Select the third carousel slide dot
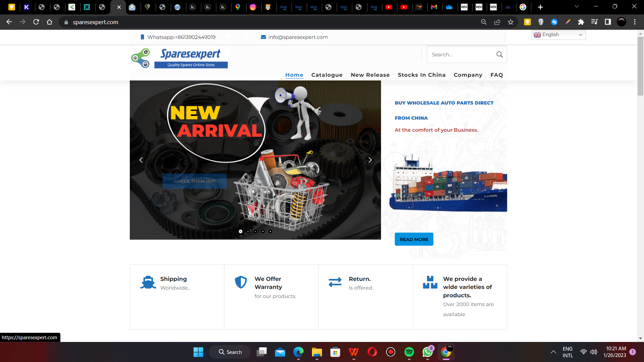Viewport: 644px width, 362px height. (x=255, y=232)
